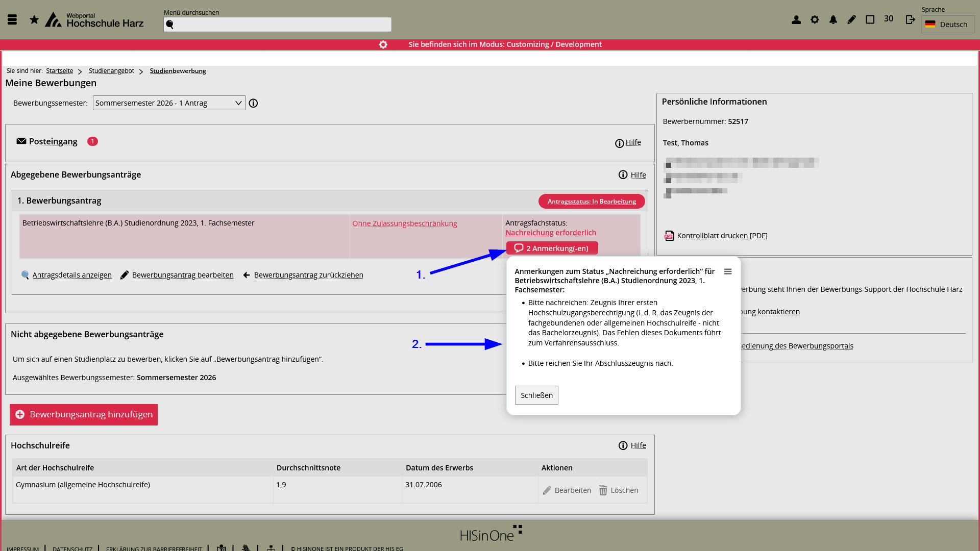Open the Deutsch language selector

tap(948, 24)
